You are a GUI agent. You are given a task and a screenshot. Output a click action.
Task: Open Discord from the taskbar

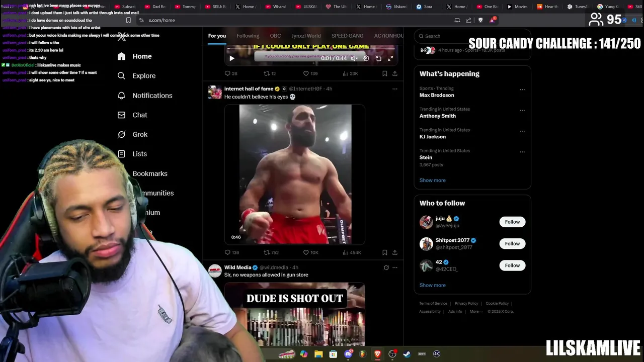pos(348,354)
